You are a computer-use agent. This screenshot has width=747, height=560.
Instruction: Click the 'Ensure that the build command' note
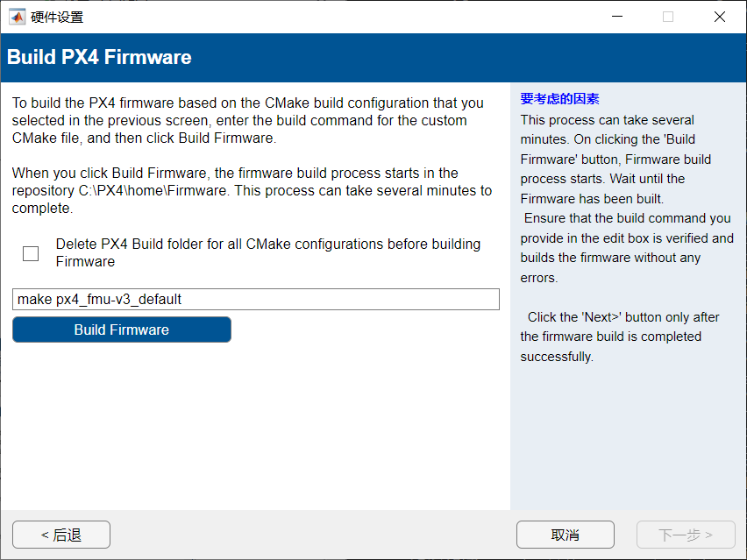pyautogui.click(x=626, y=248)
